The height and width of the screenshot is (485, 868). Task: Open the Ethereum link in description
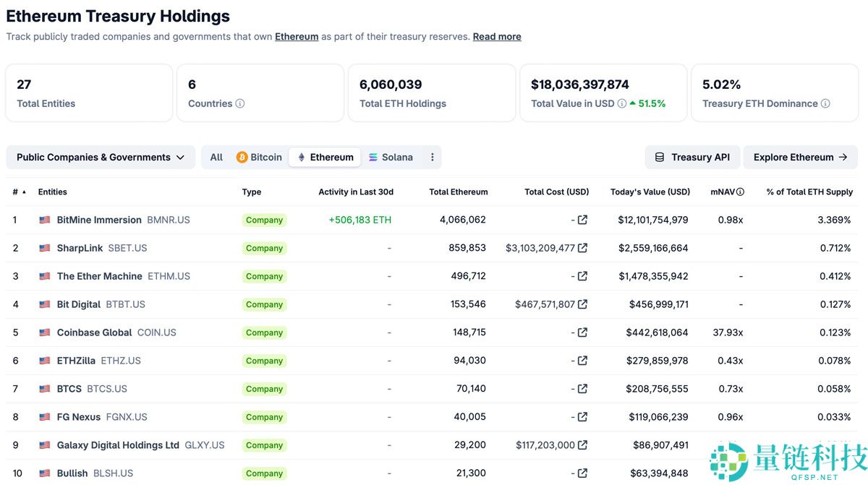pyautogui.click(x=297, y=36)
